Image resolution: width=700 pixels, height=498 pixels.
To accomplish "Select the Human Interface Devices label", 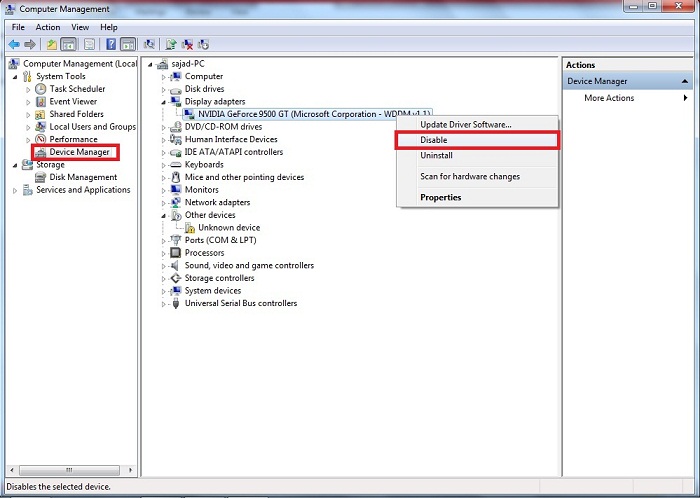I will (231, 139).
